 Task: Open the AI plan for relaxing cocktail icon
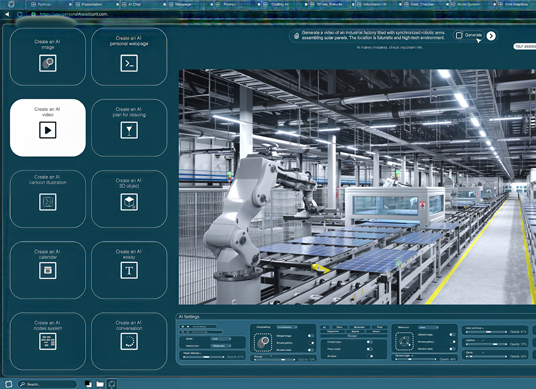(x=129, y=130)
